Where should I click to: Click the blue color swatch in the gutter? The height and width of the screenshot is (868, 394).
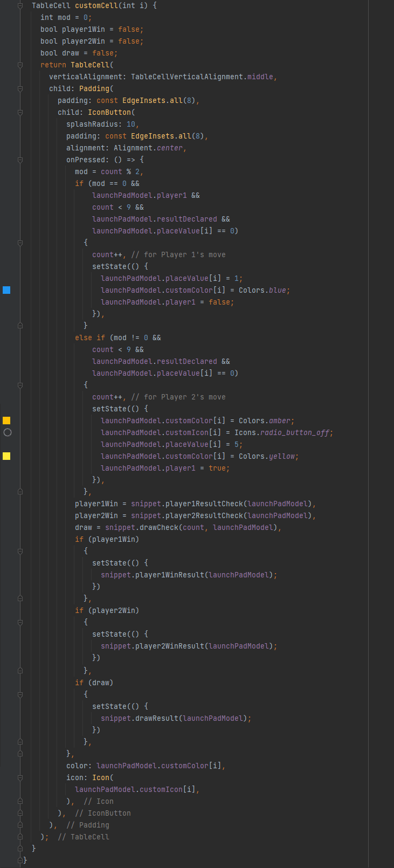click(x=6, y=290)
